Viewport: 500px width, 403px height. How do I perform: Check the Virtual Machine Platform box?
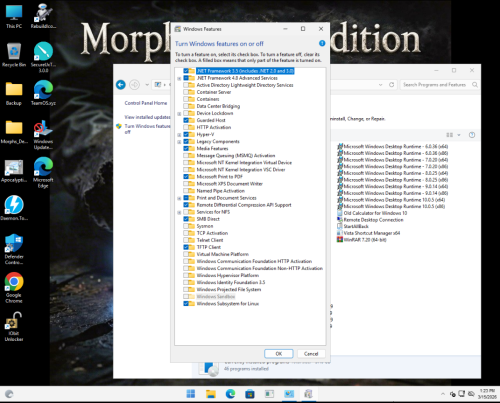(186, 254)
